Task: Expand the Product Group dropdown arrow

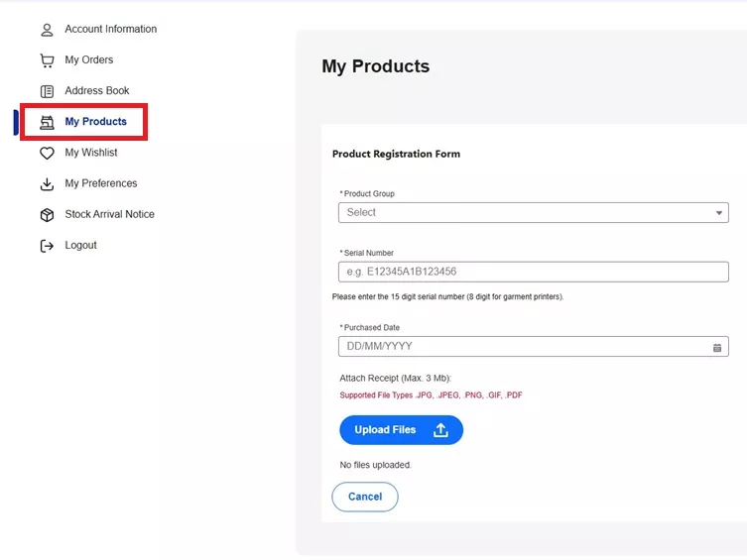Action: click(719, 213)
